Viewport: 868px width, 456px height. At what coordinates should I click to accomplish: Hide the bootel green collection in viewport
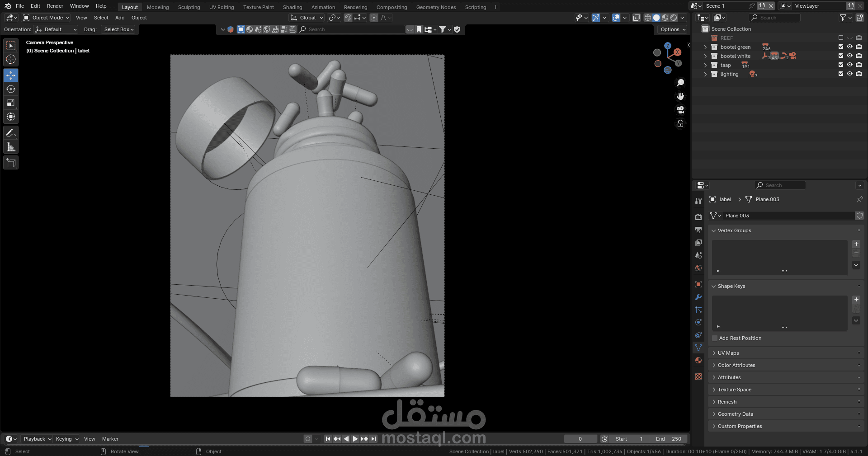pos(850,47)
